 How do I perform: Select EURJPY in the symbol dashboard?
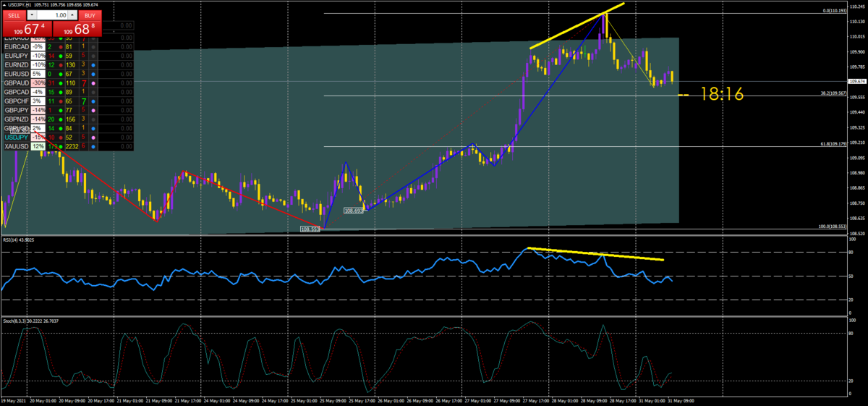click(x=17, y=56)
